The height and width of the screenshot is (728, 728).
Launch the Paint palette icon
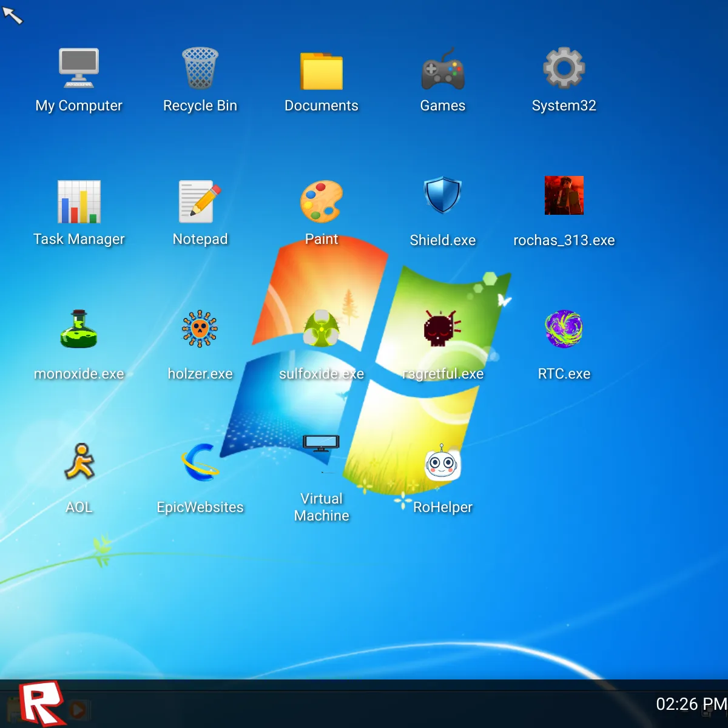[322, 201]
